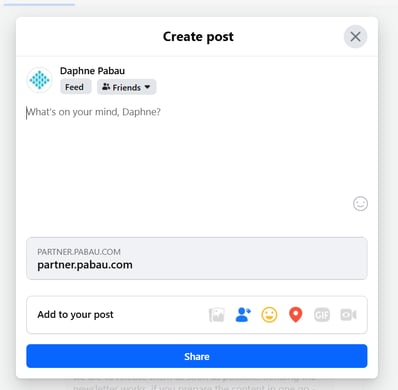Image resolution: width=398 pixels, height=390 pixels.
Task: Open the yellow Feeling/activity smiley
Action: (x=269, y=315)
